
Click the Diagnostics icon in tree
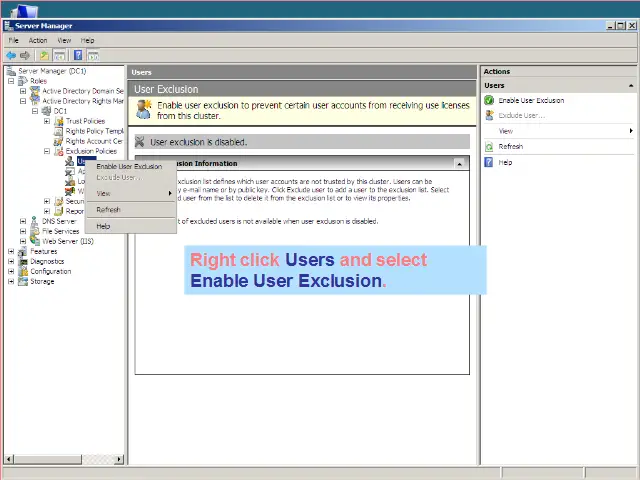tap(23, 261)
